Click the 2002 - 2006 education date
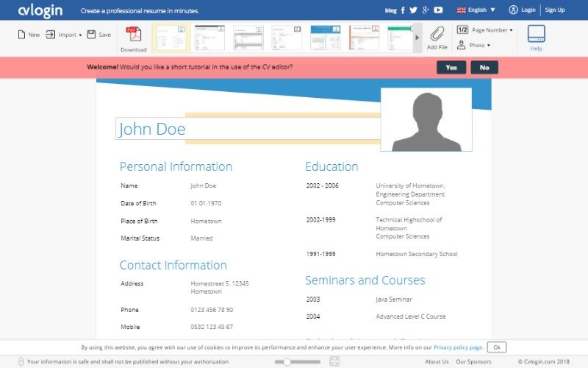 coord(322,185)
